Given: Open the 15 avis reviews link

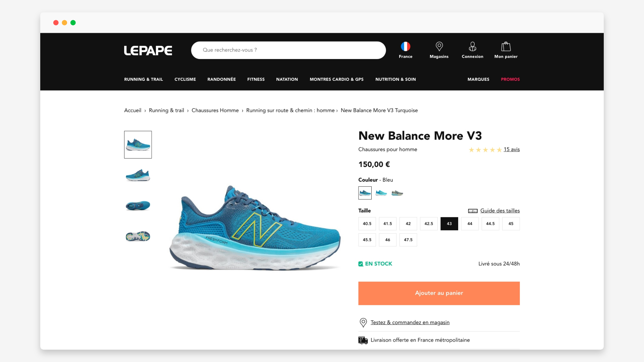Looking at the screenshot, I should point(512,149).
